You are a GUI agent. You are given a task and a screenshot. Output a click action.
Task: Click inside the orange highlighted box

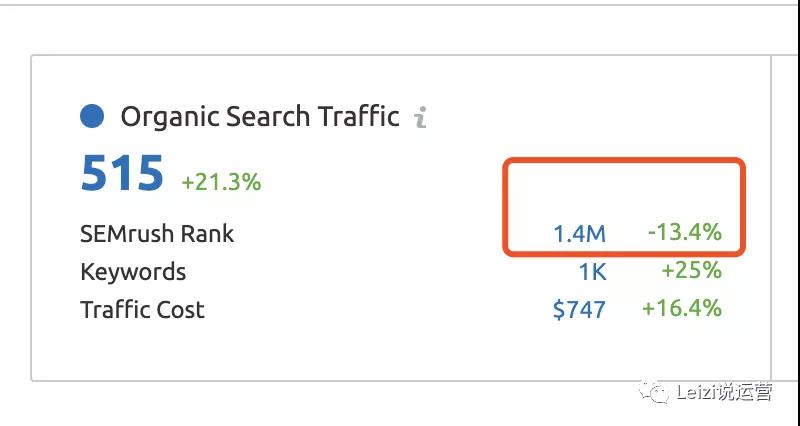point(624,207)
